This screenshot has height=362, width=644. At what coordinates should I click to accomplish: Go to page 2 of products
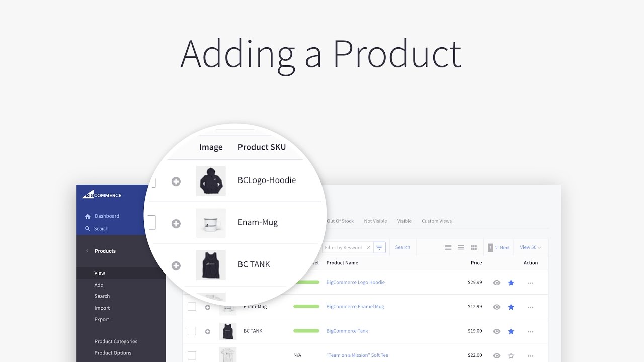(496, 248)
